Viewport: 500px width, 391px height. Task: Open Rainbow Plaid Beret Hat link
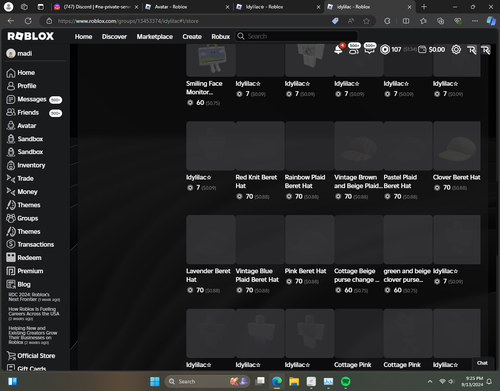coord(305,182)
